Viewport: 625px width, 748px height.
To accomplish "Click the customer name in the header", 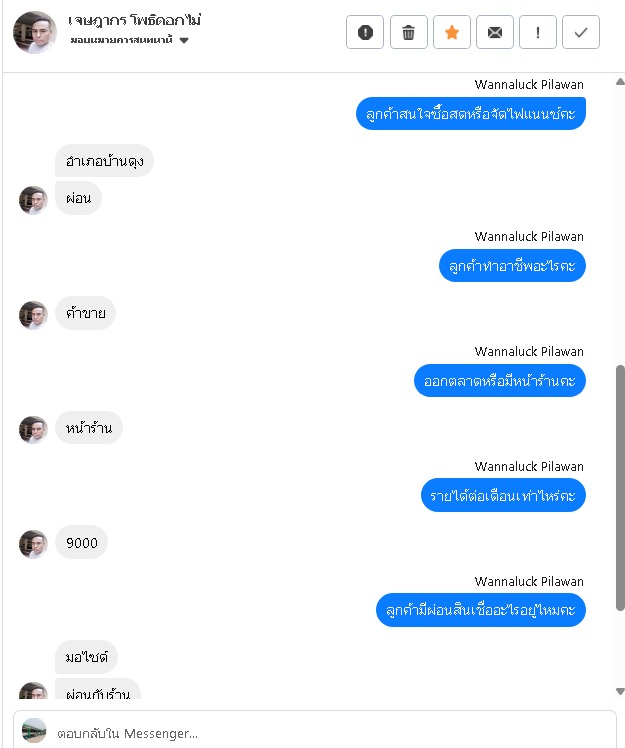I will (135, 21).
